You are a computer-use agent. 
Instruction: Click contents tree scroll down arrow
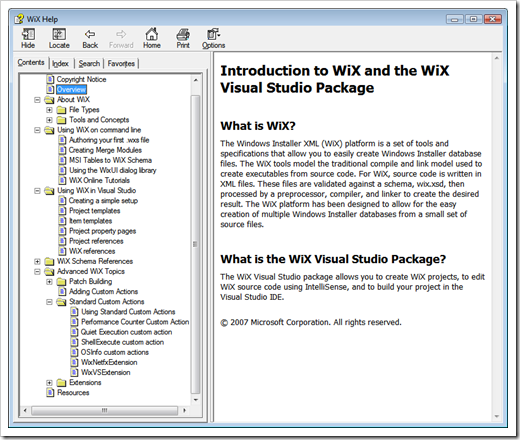(x=196, y=400)
